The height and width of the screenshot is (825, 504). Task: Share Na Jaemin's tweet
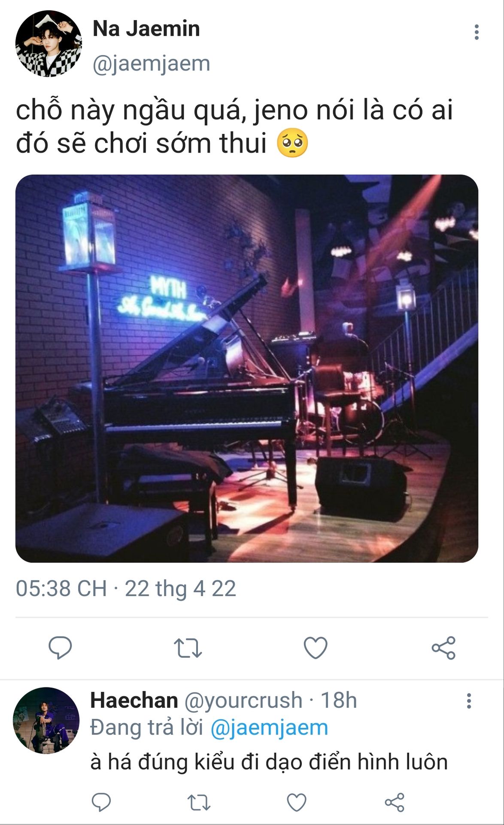tap(443, 648)
